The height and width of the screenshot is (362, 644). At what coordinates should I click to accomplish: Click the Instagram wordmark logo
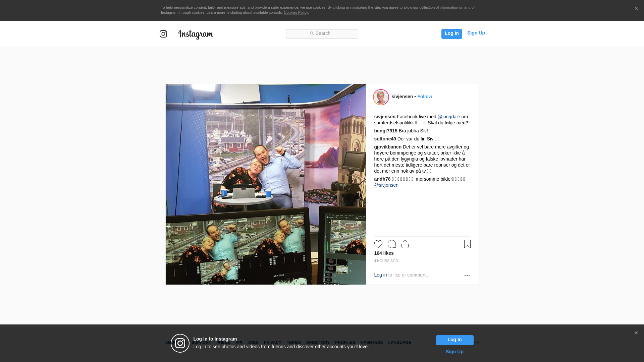(196, 34)
